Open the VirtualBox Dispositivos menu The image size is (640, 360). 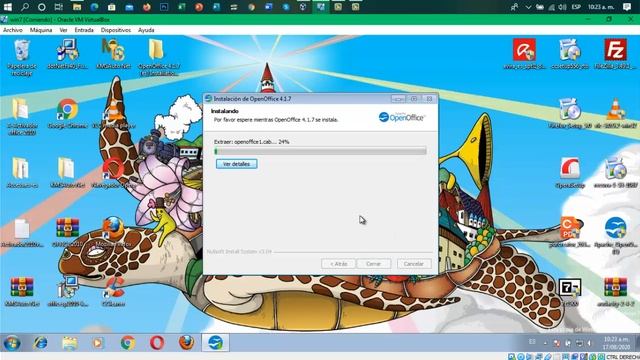(x=116, y=30)
